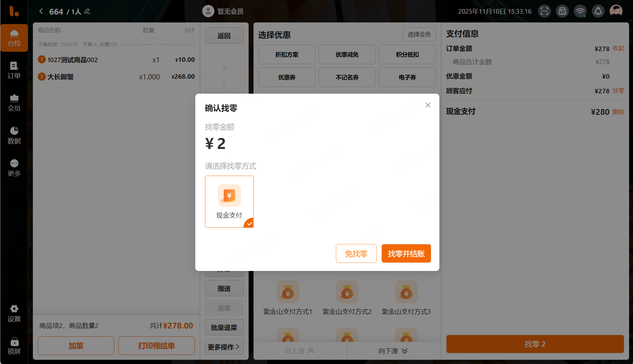The width and height of the screenshot is (633, 364).
Task: Collapse order amount via 收起
Action: (x=618, y=48)
